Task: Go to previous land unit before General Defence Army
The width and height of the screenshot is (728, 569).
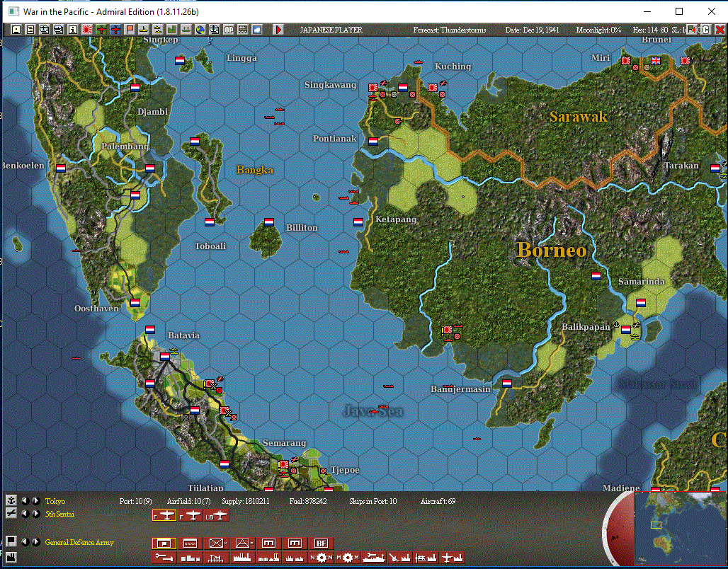Action: (x=25, y=541)
